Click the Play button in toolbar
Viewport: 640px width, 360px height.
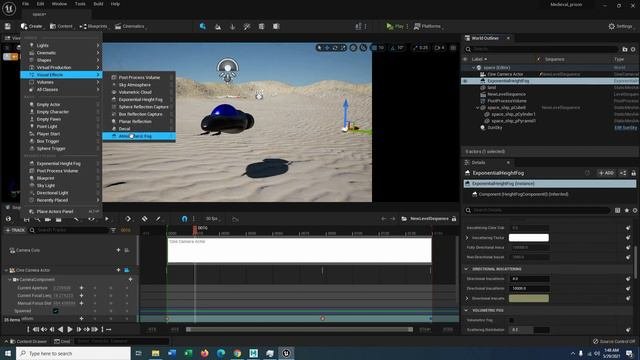(x=395, y=26)
